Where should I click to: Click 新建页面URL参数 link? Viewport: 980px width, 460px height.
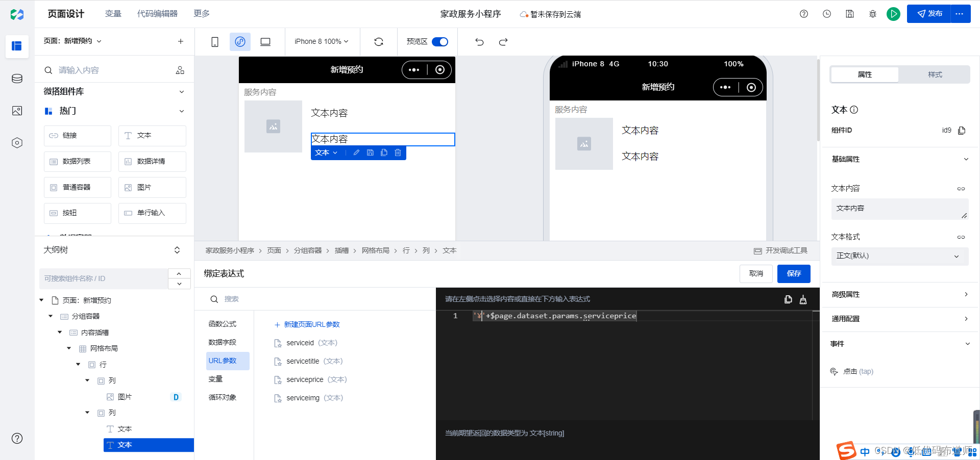coord(307,324)
